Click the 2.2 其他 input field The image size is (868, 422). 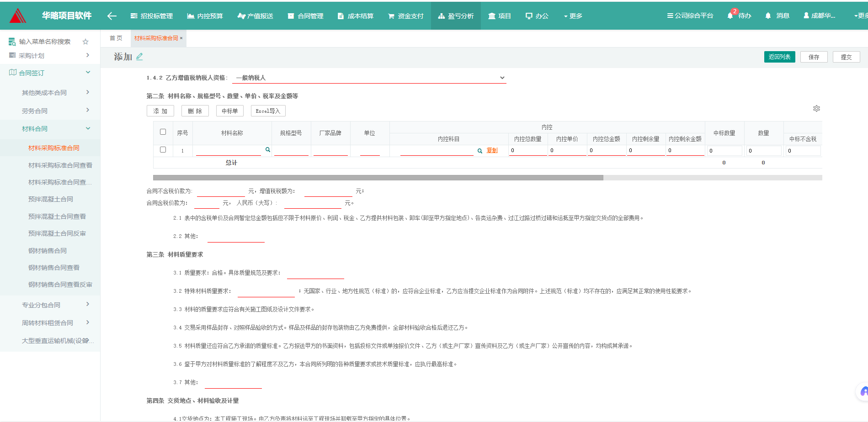(x=236, y=237)
